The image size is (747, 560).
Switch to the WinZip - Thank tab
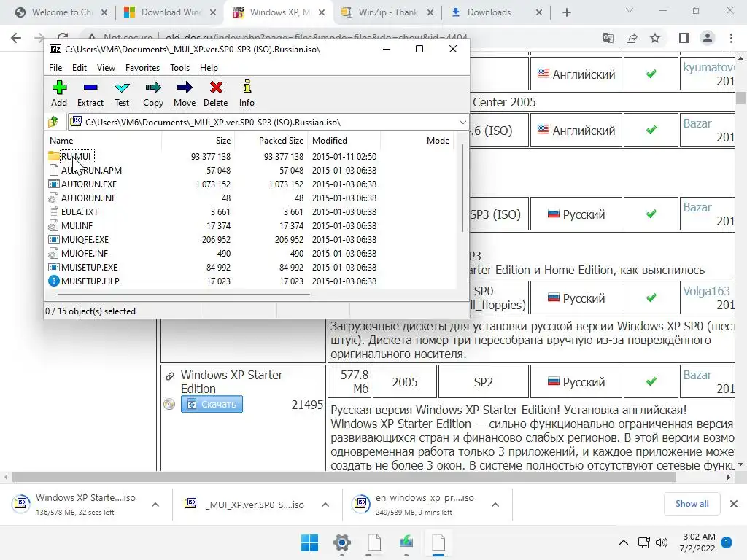coord(388,12)
